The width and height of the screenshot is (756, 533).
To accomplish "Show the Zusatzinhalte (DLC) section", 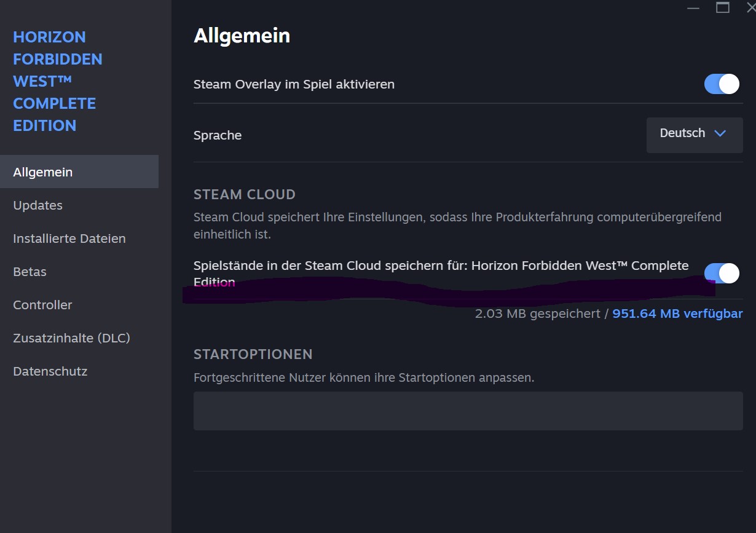I will [71, 338].
